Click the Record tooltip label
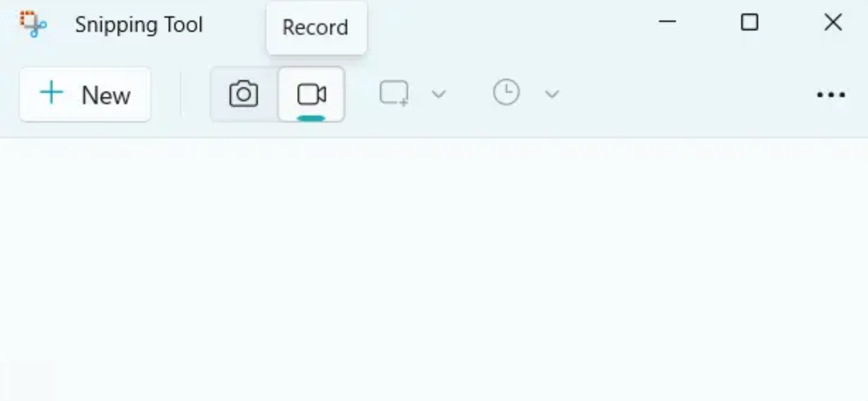Viewport: 868px width, 401px height. (x=315, y=28)
